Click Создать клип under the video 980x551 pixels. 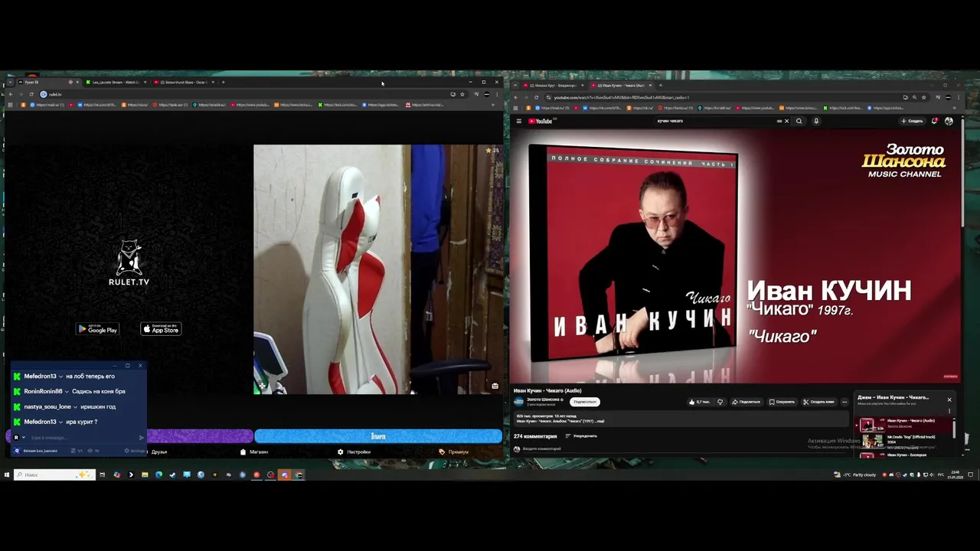[819, 402]
